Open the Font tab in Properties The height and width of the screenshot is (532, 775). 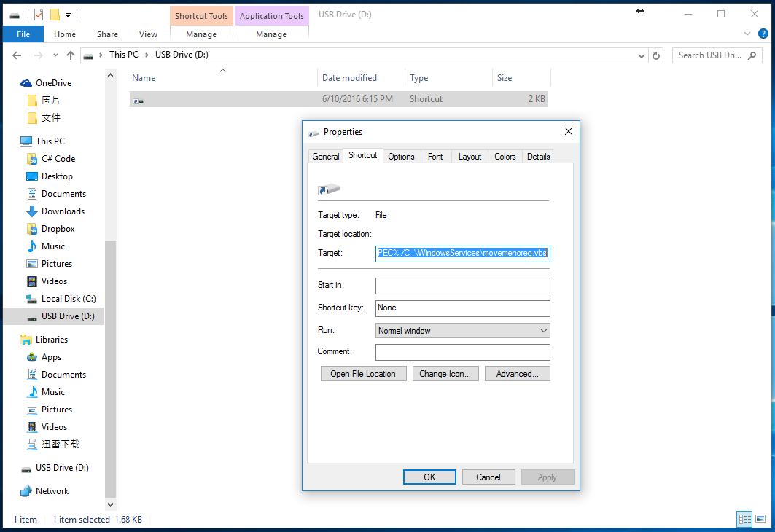[435, 157]
